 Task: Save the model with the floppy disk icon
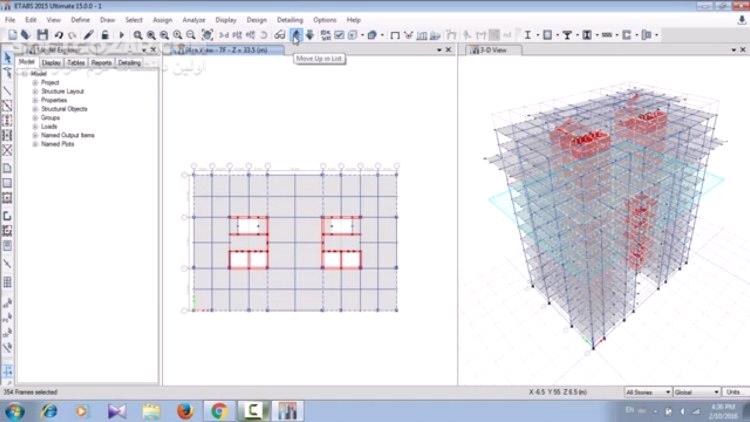[43, 34]
